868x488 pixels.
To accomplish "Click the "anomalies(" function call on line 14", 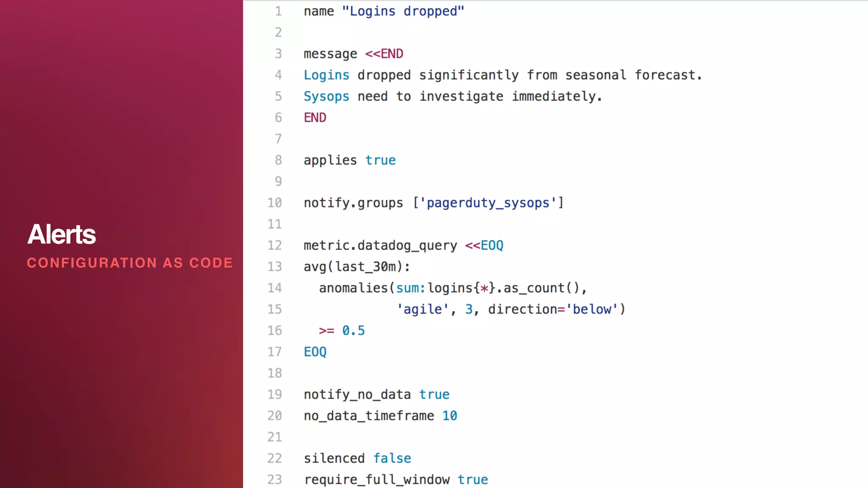I will pyautogui.click(x=357, y=288).
